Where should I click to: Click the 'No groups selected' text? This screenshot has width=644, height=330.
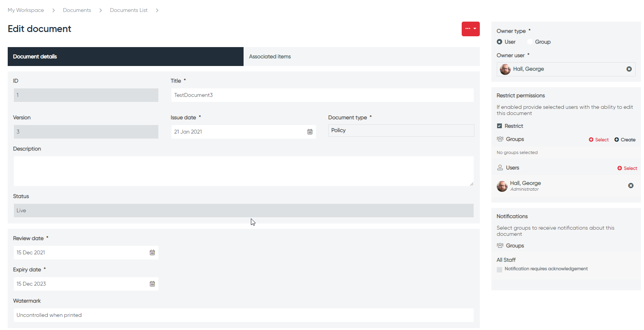click(517, 152)
